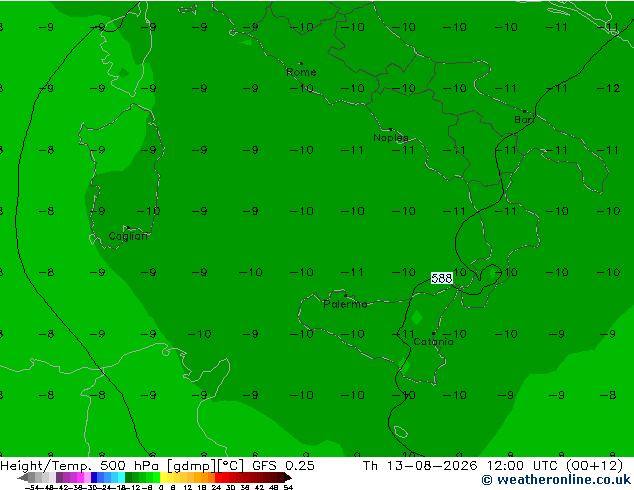This screenshot has width=634, height=490.
Task: Click the 'Height/Temp. 500 hPa' title text
Action: [82, 466]
